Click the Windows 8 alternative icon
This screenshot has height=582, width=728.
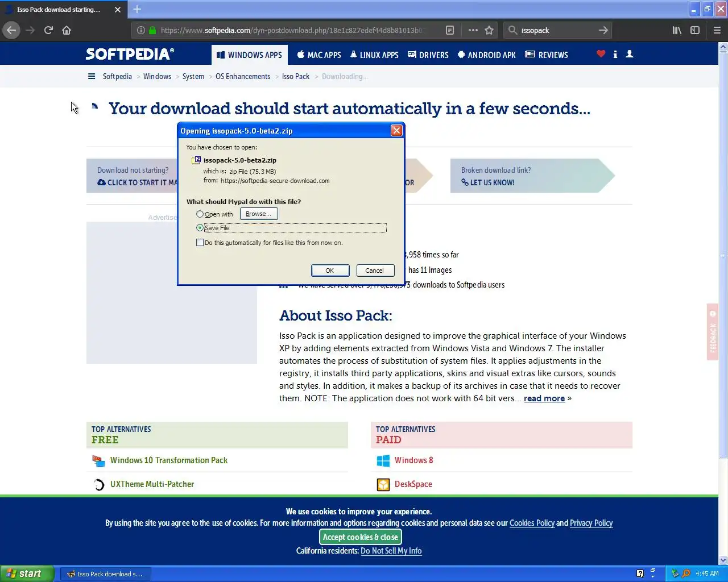383,460
